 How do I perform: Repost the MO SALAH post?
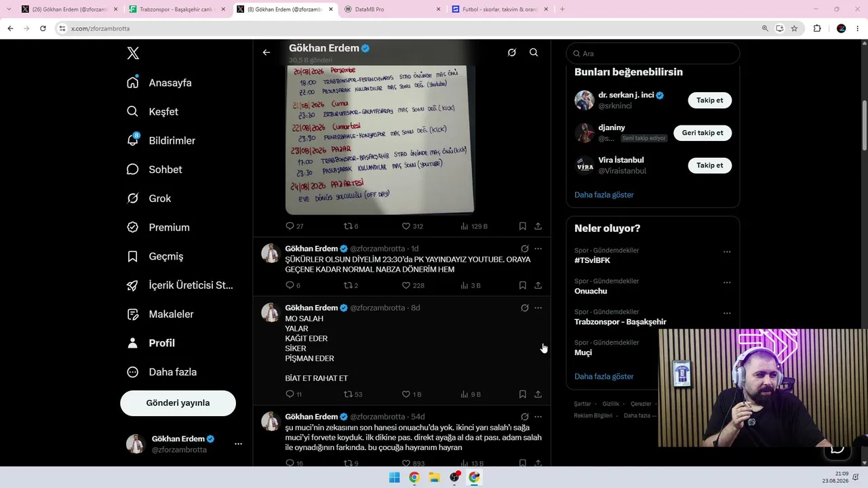click(x=353, y=394)
